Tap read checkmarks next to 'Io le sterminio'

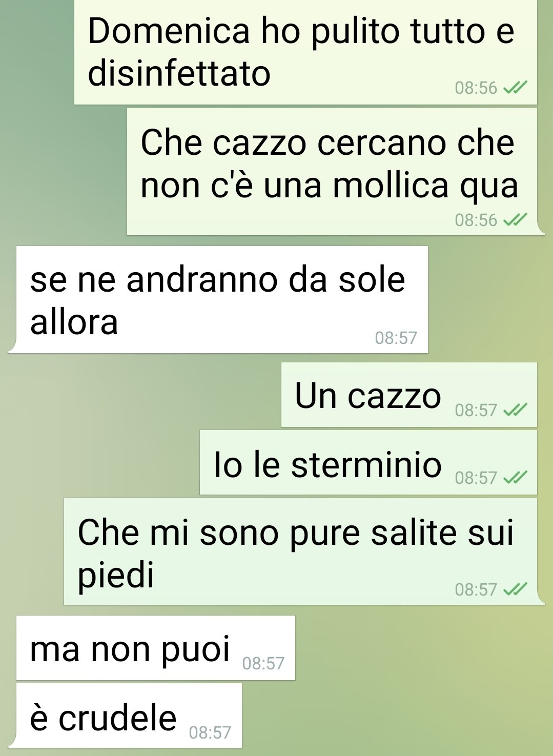(515, 478)
